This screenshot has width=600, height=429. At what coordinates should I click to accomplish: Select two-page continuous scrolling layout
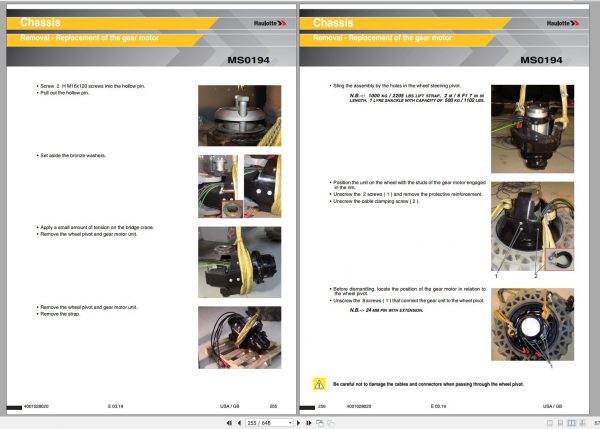coord(582,423)
